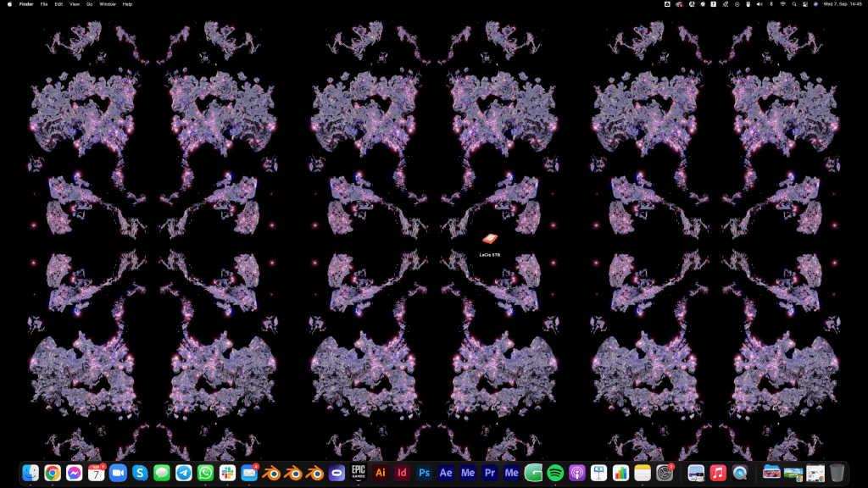This screenshot has height=488, width=868.
Task: Open WhatsApp in the dock
Action: [x=205, y=473]
